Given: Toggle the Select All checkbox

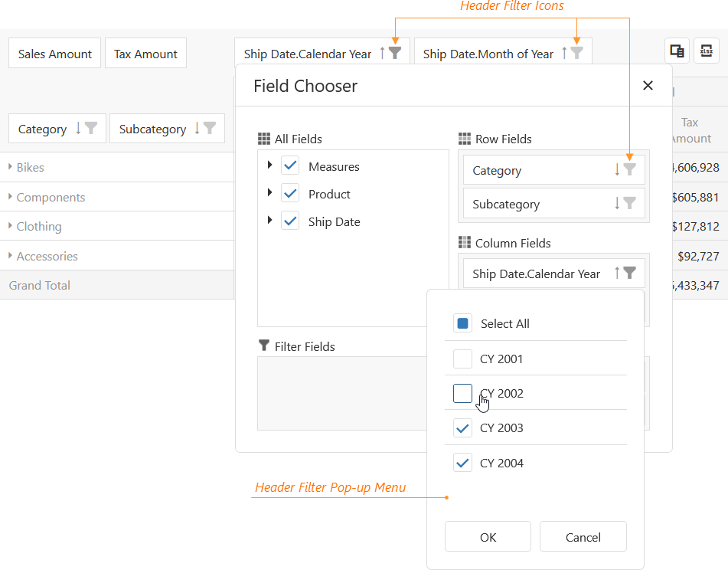Looking at the screenshot, I should pos(462,323).
